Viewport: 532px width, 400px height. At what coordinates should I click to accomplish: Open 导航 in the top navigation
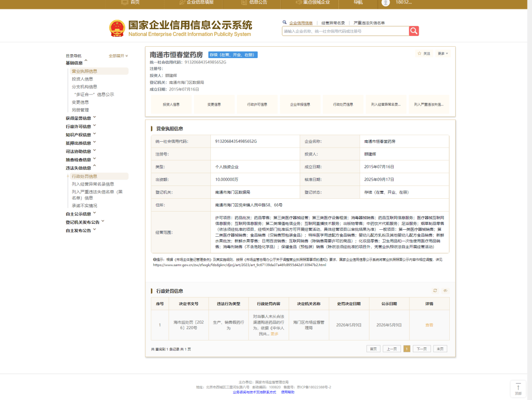coord(358,2)
